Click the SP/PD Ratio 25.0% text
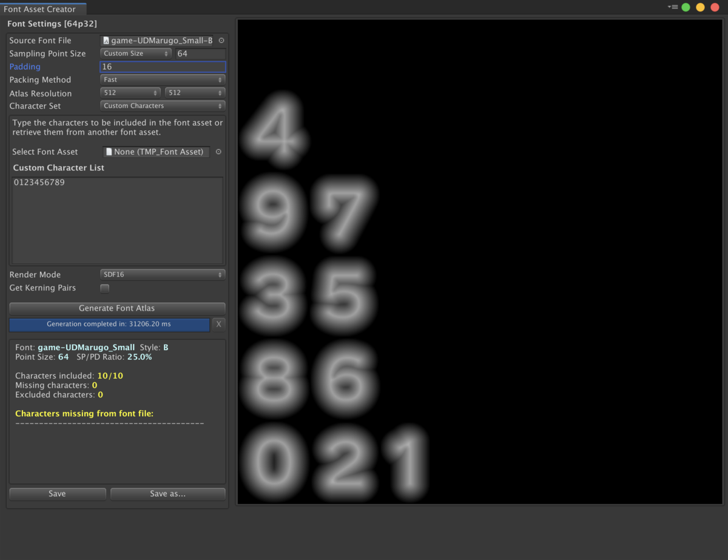The width and height of the screenshot is (728, 560). [114, 357]
